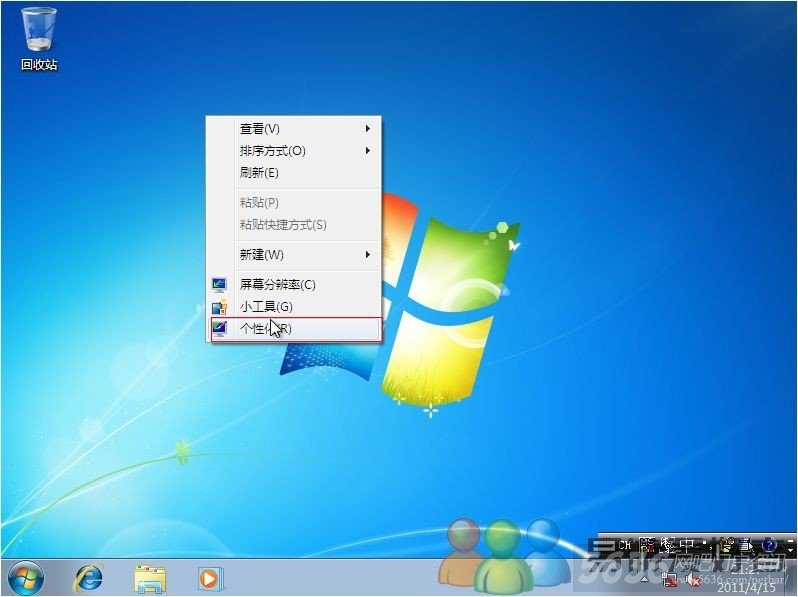Minimize the language bar
The height and width of the screenshot is (597, 798).
coord(791,541)
